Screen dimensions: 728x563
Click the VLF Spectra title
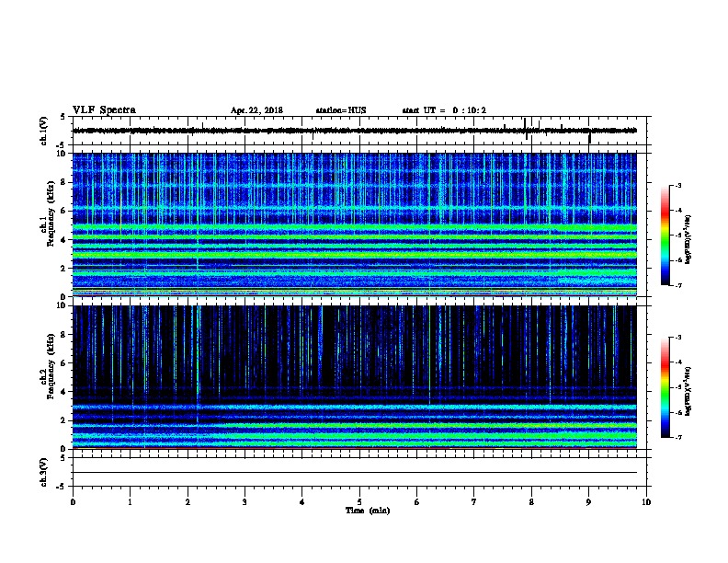click(x=104, y=110)
